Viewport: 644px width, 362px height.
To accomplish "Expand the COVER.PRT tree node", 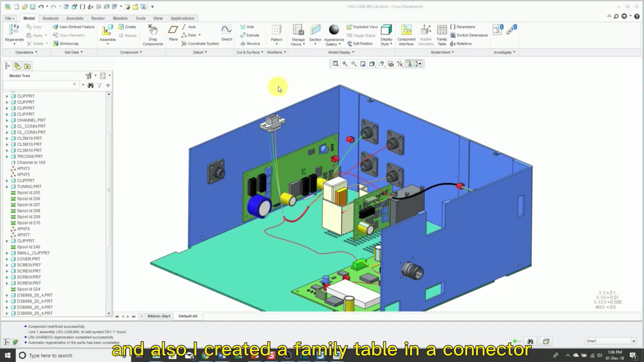I will [x=7, y=259].
